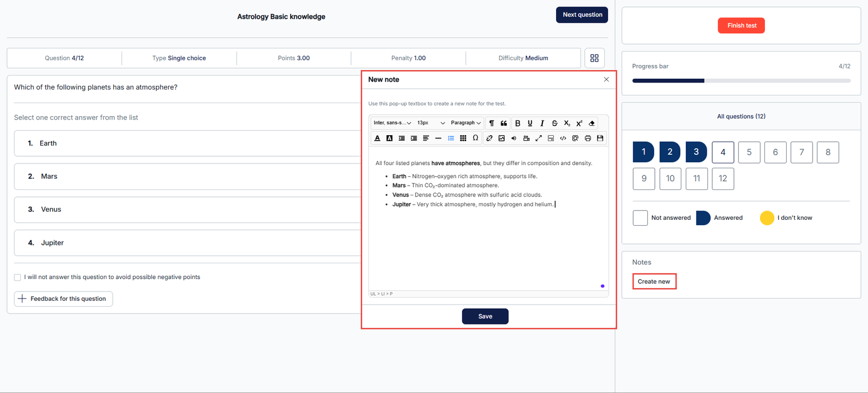
Task: Toggle the bulleted list icon
Action: 451,138
